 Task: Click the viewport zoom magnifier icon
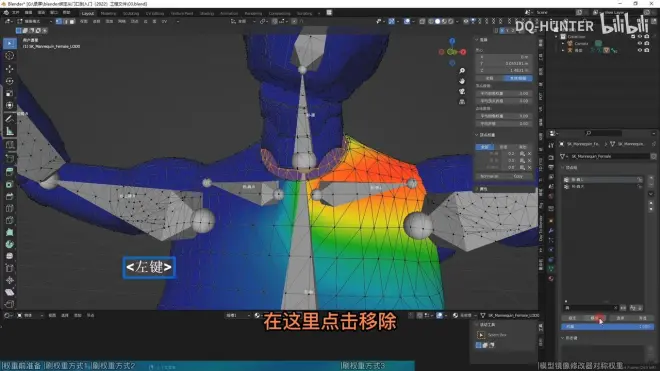pos(462,71)
